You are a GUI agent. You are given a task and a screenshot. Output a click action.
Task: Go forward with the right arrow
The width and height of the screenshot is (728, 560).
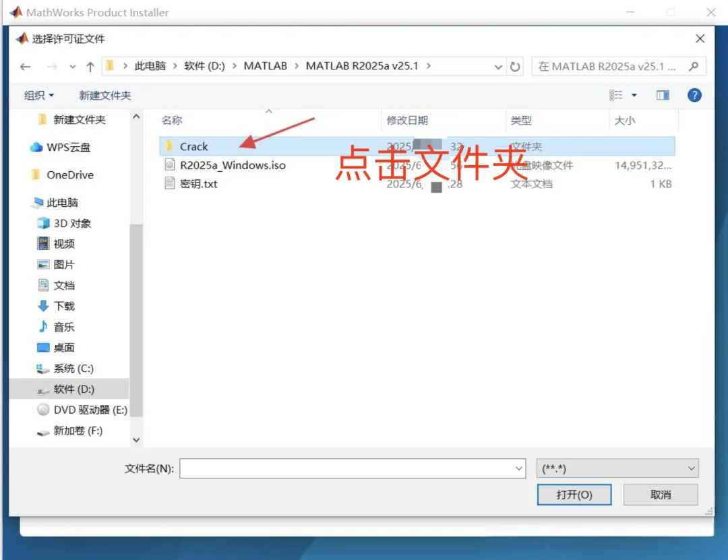(51, 67)
